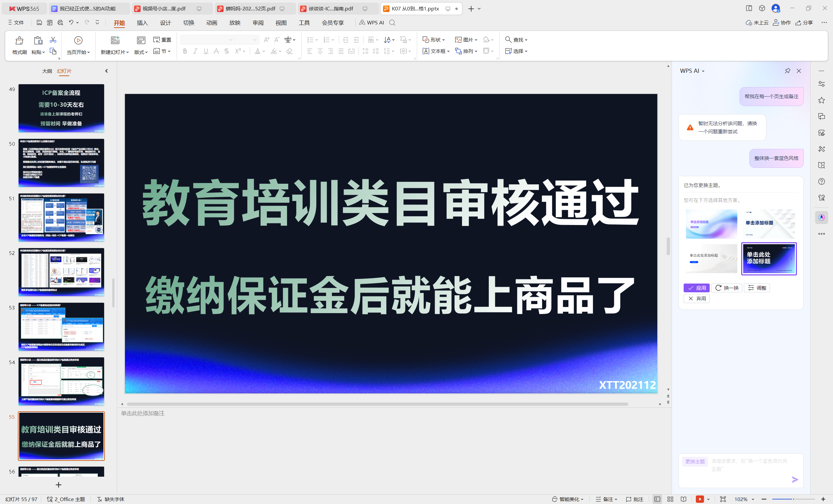
Task: Apply the theme with 应用 button
Action: click(x=696, y=288)
